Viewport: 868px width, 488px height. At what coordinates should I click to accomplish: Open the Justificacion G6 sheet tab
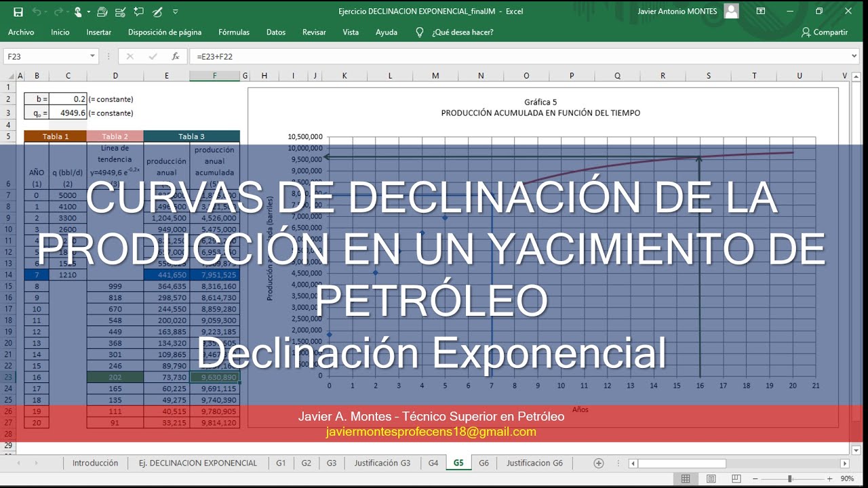(534, 463)
